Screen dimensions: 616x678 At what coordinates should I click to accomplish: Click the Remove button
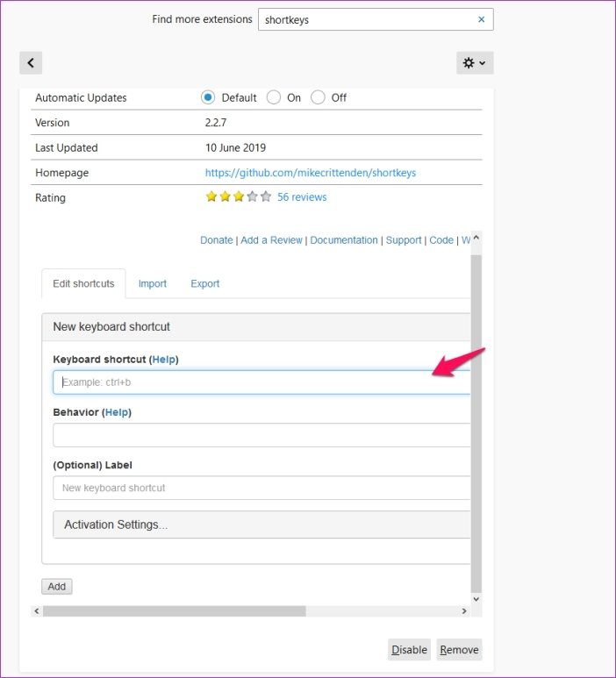click(x=459, y=649)
